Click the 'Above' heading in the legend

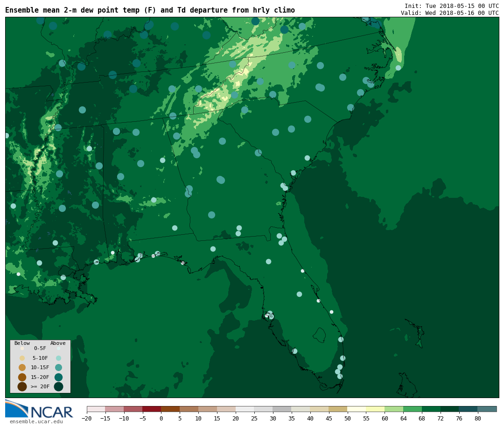pyautogui.click(x=58, y=343)
